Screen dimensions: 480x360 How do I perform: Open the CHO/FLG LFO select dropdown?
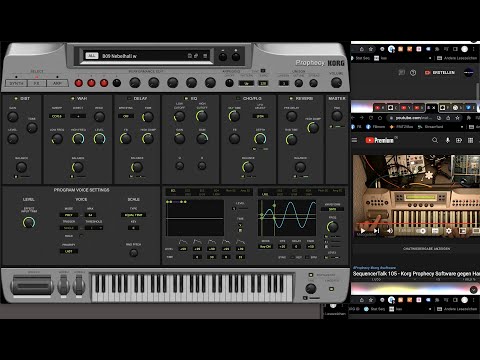click(x=260, y=116)
